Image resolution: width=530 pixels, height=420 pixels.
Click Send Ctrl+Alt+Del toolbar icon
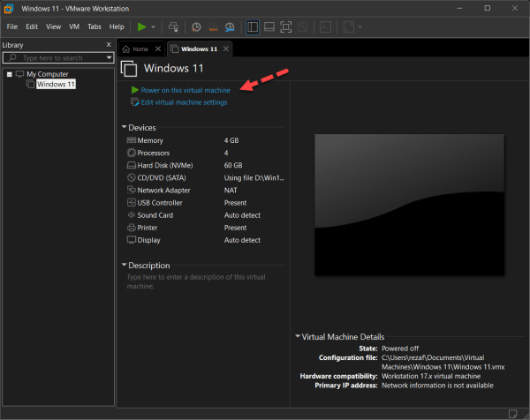(x=173, y=27)
